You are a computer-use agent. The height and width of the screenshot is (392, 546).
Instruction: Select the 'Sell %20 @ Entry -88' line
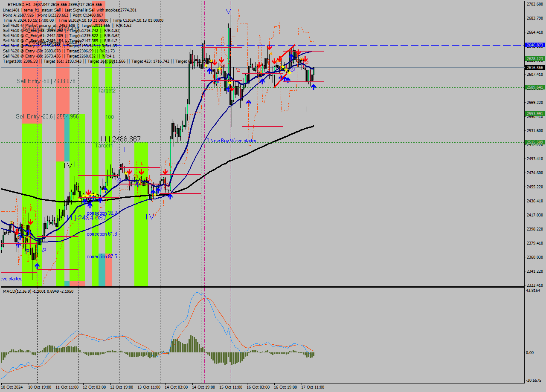[x=58, y=56]
